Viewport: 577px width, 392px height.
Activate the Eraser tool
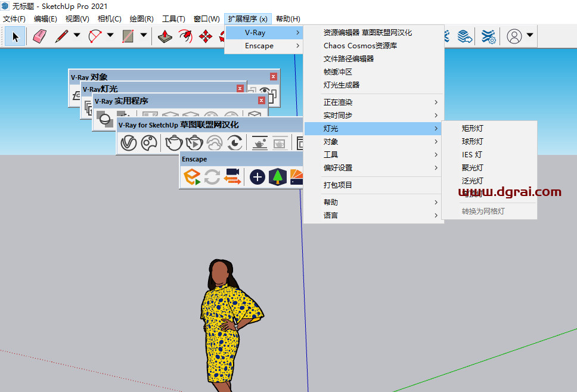[x=39, y=36]
